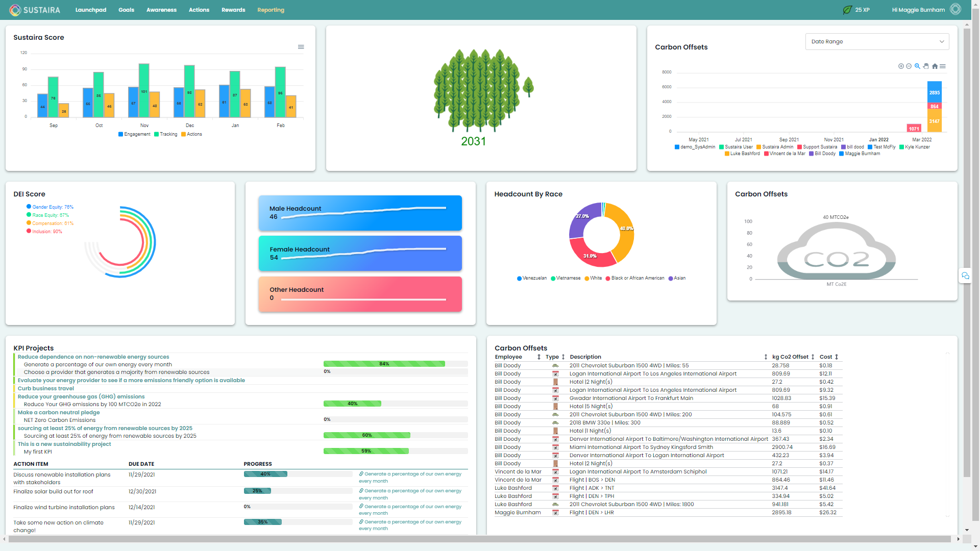Zoom in on Carbon Offsets chart

click(x=901, y=66)
